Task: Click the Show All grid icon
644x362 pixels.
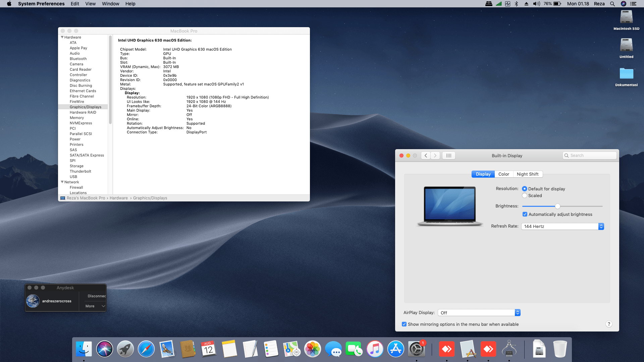Action: (x=448, y=156)
